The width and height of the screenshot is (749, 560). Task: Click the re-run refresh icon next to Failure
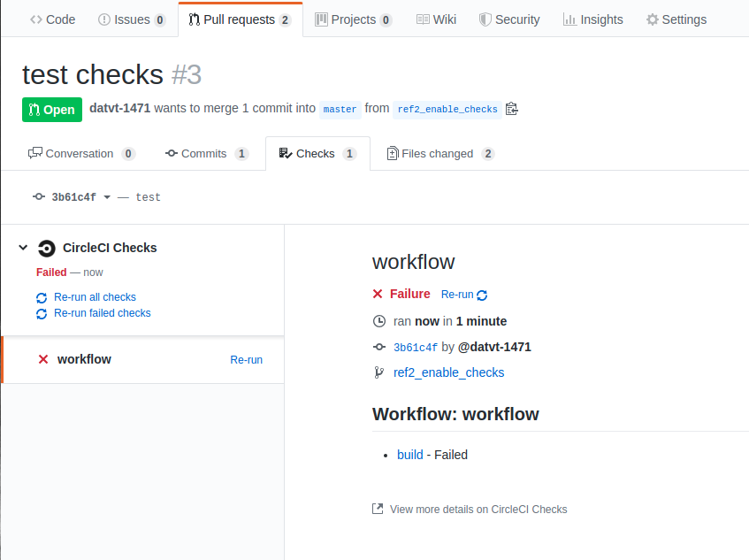pos(482,295)
